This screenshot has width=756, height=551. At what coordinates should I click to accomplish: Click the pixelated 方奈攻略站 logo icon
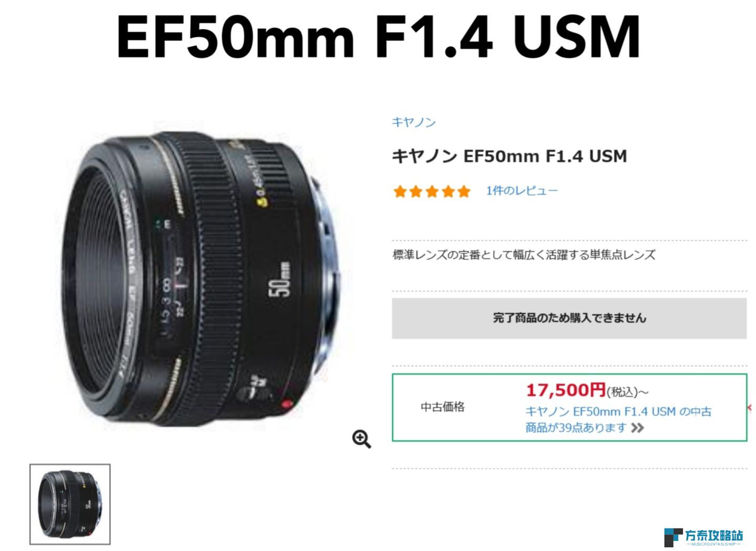pyautogui.click(x=673, y=537)
